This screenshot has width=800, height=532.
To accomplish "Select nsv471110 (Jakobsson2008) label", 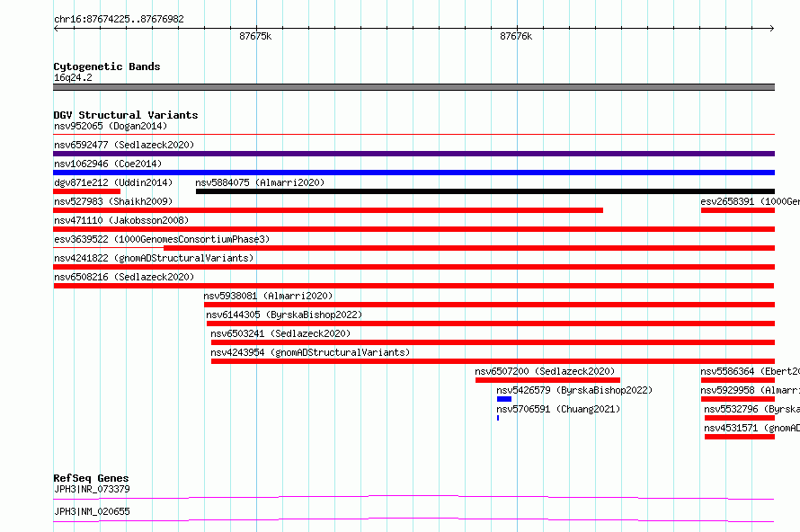I will [x=121, y=220].
